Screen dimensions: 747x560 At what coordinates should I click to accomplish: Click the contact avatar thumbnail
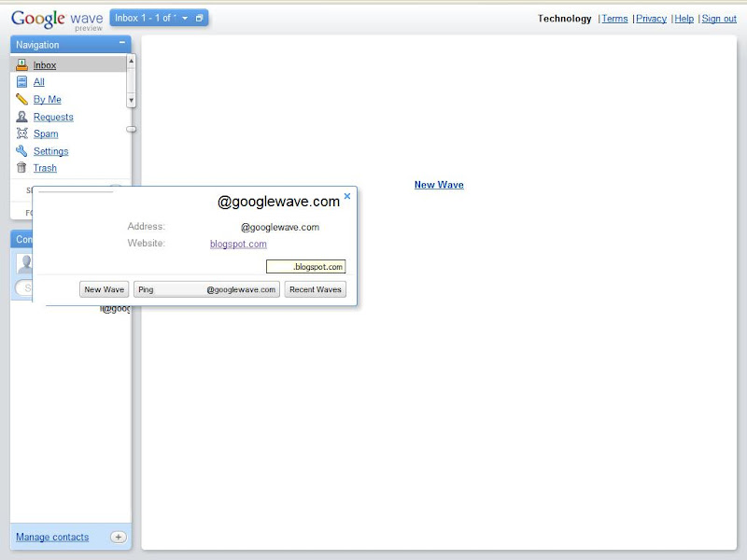[25, 263]
